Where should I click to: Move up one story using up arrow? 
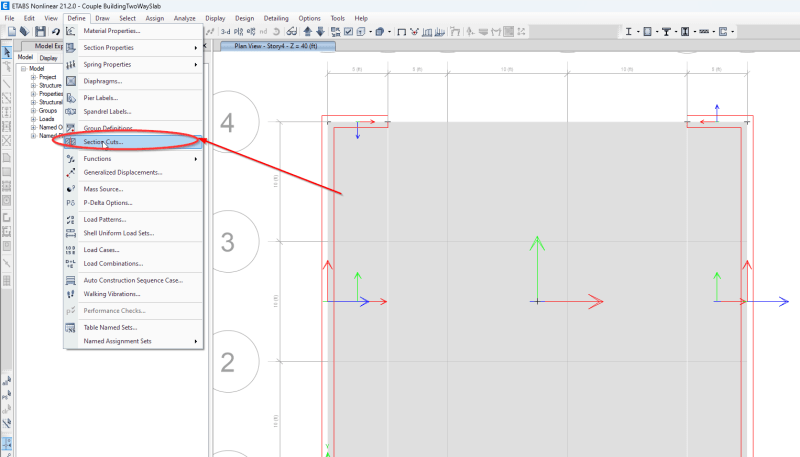tap(308, 32)
